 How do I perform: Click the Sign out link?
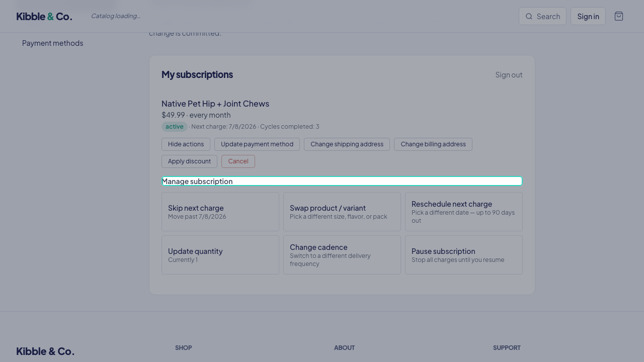(x=509, y=75)
